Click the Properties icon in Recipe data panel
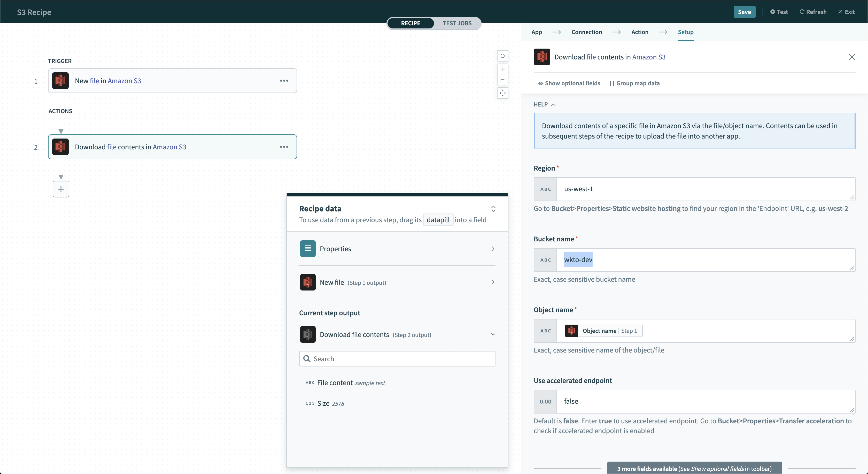This screenshot has height=474, width=868. tap(307, 249)
